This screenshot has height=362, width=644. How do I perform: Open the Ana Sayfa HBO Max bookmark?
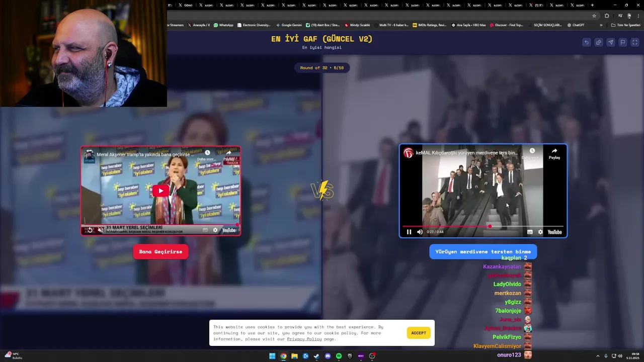coord(469,25)
